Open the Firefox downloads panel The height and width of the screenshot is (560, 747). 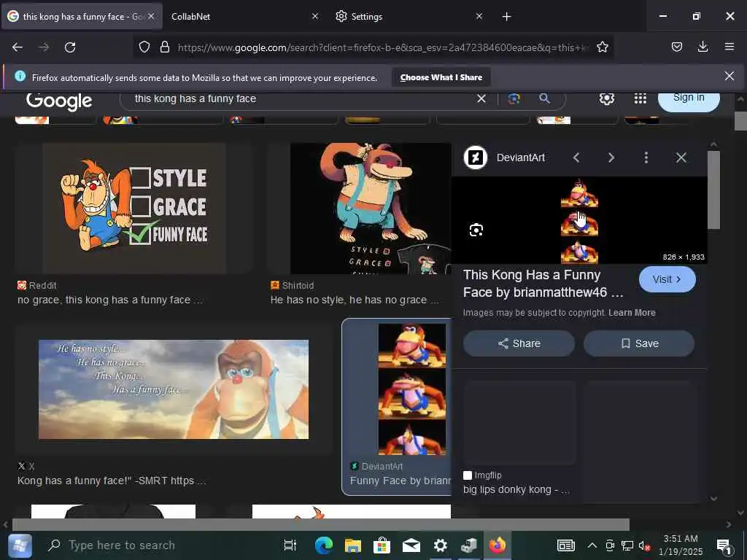(x=703, y=47)
